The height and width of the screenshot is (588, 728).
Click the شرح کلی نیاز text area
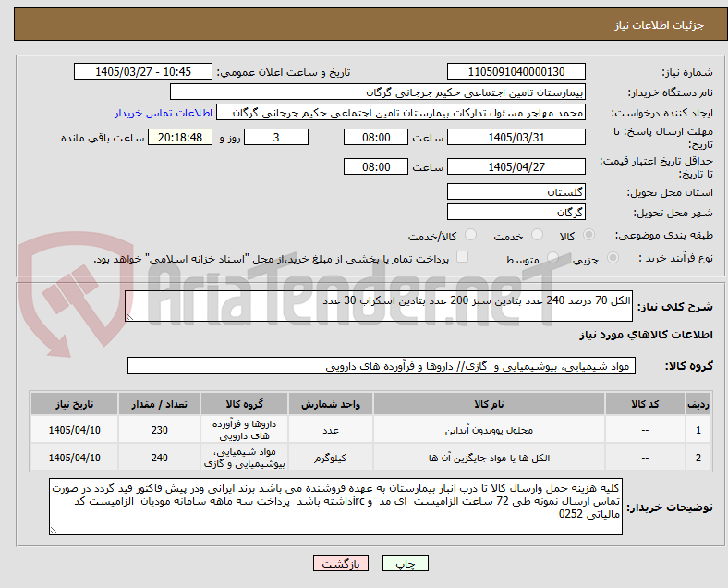[379, 306]
